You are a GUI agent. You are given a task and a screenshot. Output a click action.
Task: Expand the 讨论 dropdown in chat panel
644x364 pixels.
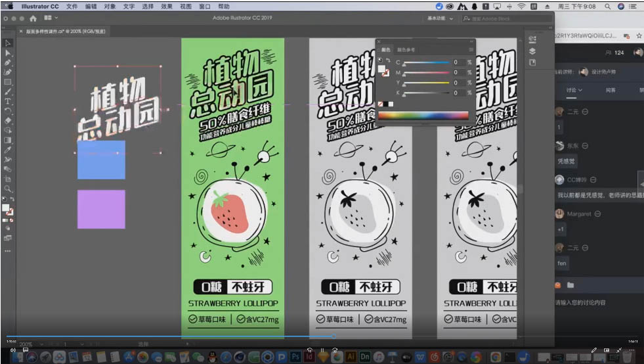click(574, 89)
